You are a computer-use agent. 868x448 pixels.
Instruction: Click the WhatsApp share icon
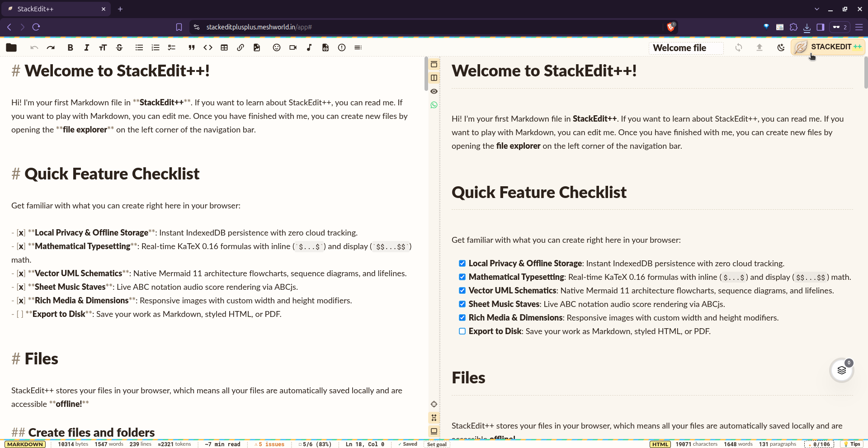[x=434, y=105]
